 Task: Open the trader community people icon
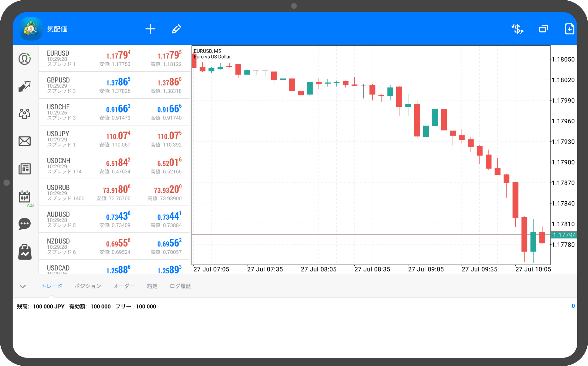(25, 113)
